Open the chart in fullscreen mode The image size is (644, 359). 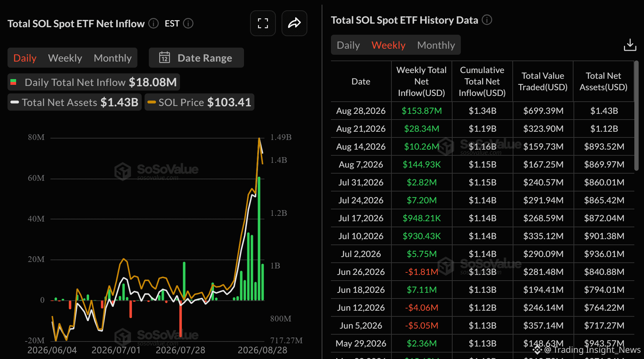pos(263,23)
